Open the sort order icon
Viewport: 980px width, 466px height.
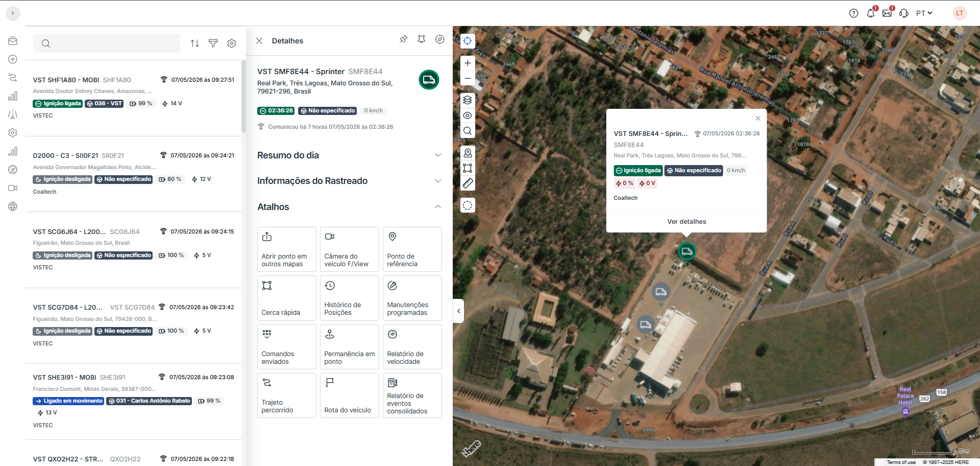pyautogui.click(x=195, y=43)
